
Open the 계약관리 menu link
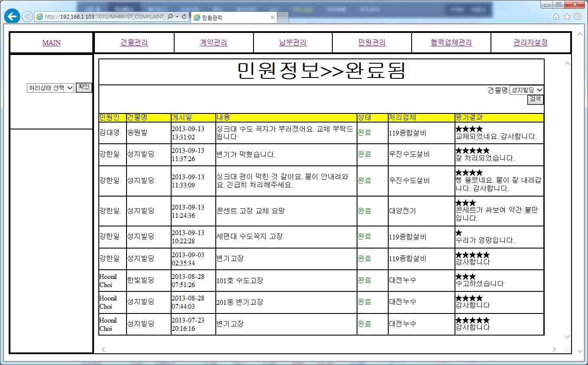pyautogui.click(x=214, y=42)
